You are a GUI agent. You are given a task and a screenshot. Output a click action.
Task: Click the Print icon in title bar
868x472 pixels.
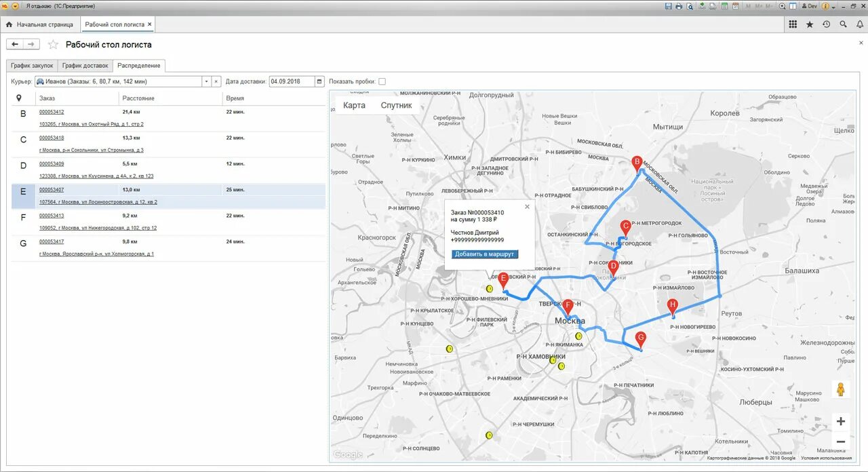[x=679, y=6]
